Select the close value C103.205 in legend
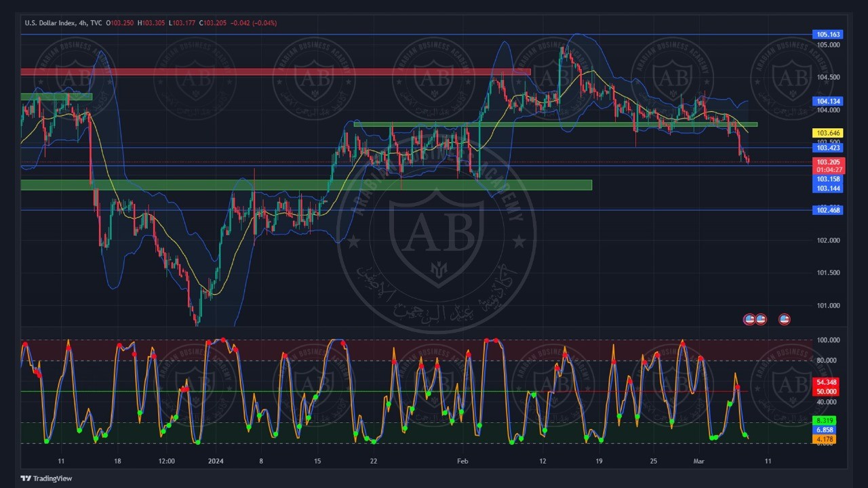868x488 pixels. click(212, 23)
